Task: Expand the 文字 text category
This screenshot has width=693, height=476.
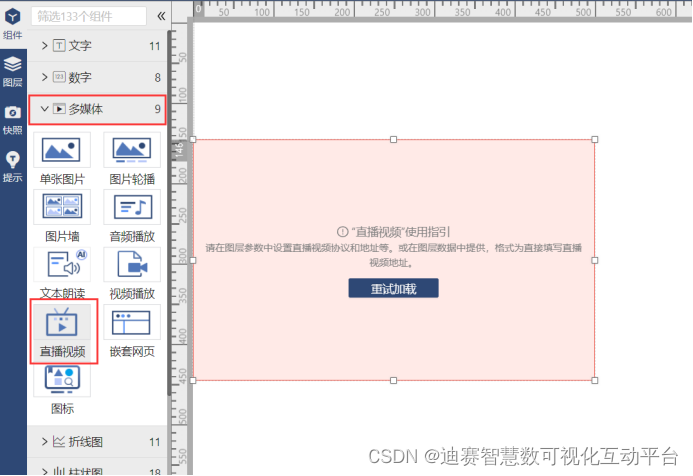Action: 97,46
